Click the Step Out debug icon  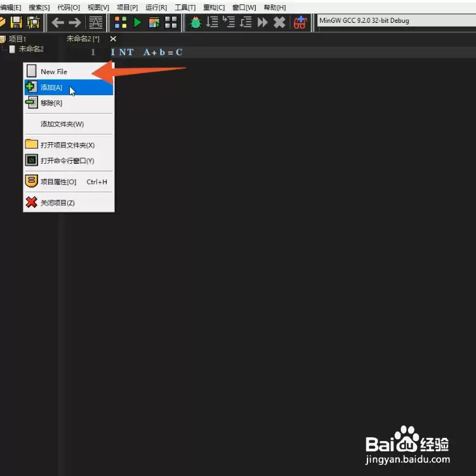click(x=246, y=22)
